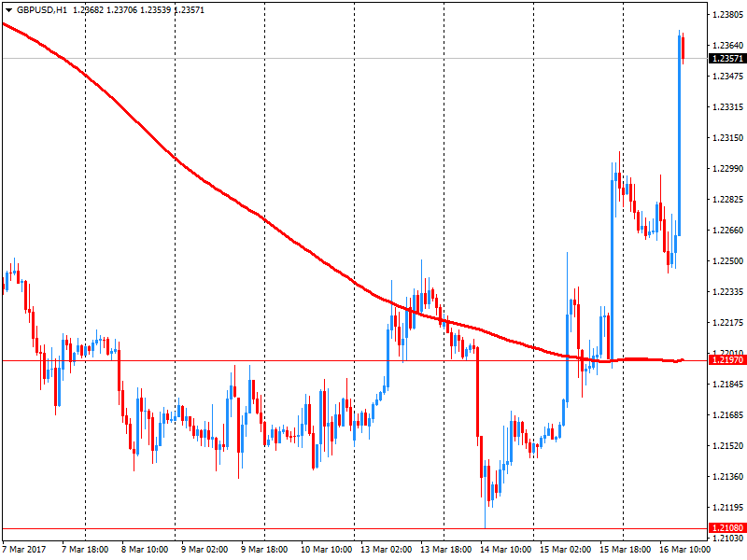Click the 1.23640 price scale value
This screenshot has width=747, height=560.
point(727,46)
